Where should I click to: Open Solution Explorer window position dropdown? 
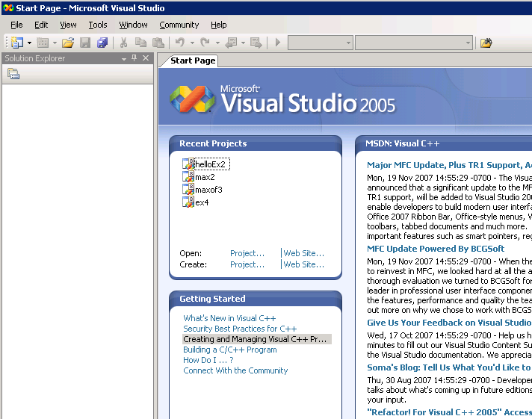click(124, 59)
